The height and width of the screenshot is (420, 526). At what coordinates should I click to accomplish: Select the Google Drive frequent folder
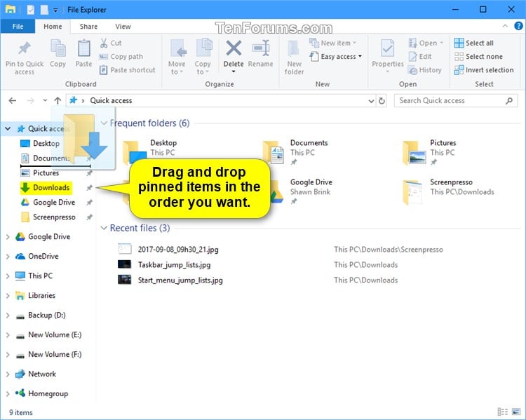302,191
